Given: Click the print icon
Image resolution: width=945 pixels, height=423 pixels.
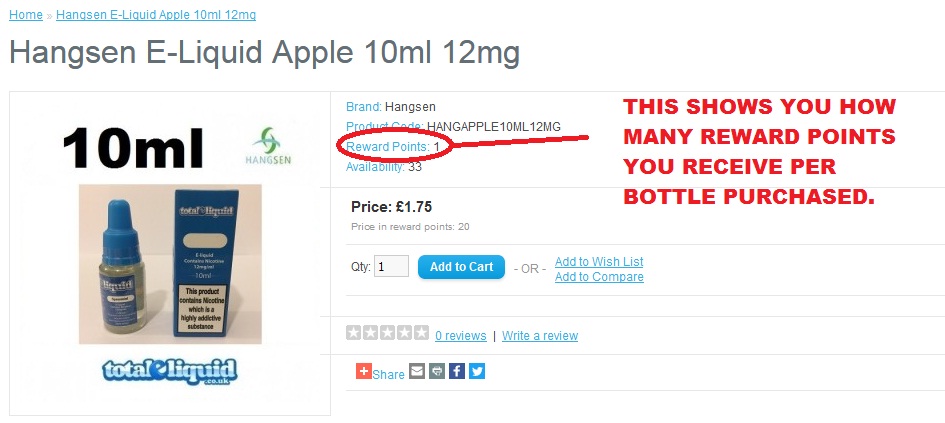Looking at the screenshot, I should (437, 371).
